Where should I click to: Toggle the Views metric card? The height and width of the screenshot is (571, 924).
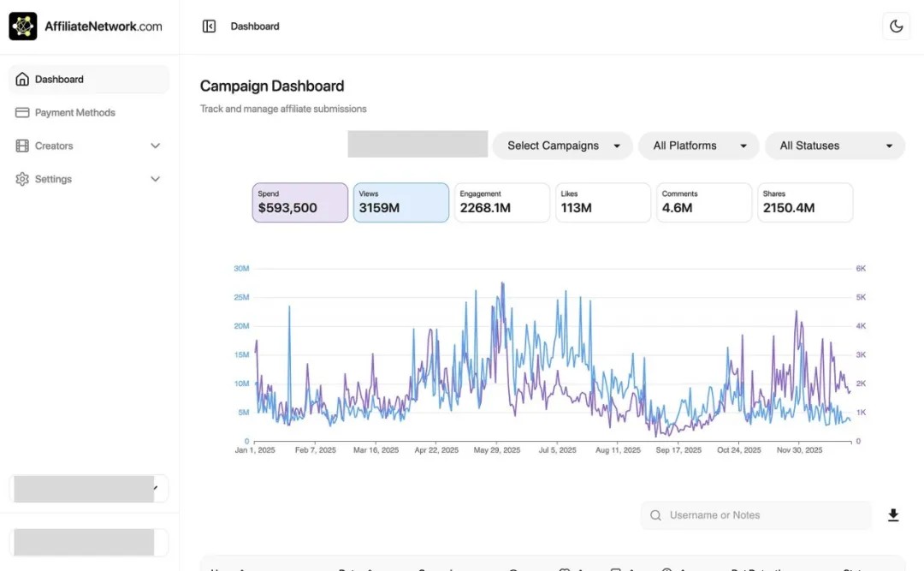click(x=400, y=203)
